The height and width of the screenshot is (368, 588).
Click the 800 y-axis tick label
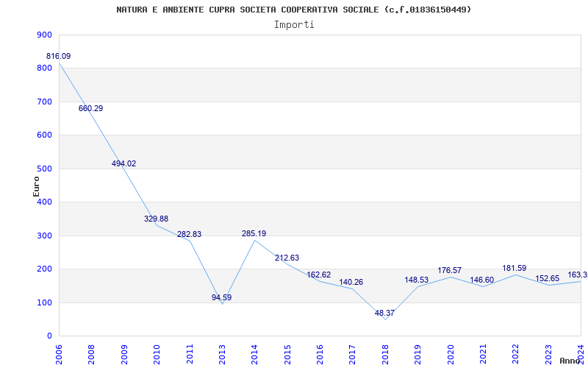(44, 68)
